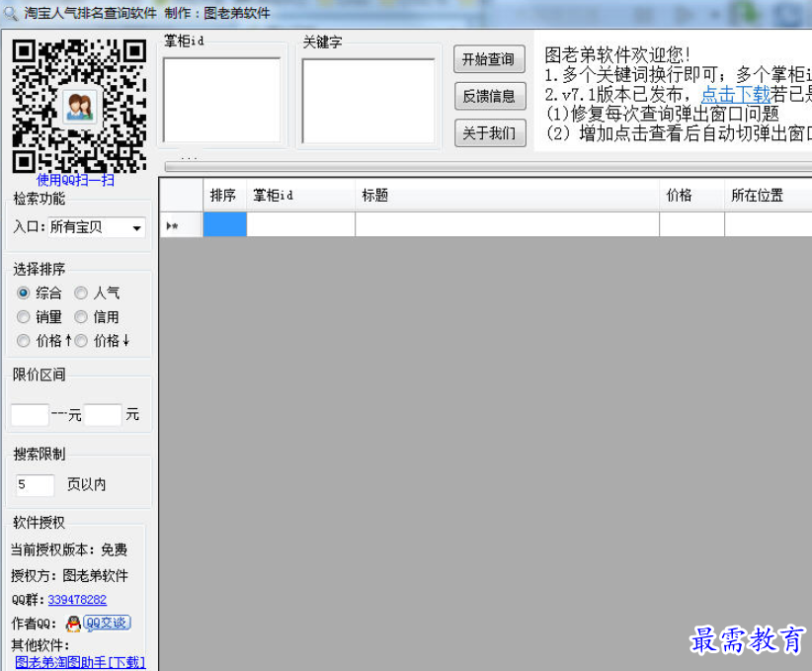Click the 价格 column header
The image size is (812, 671).
[x=691, y=196]
